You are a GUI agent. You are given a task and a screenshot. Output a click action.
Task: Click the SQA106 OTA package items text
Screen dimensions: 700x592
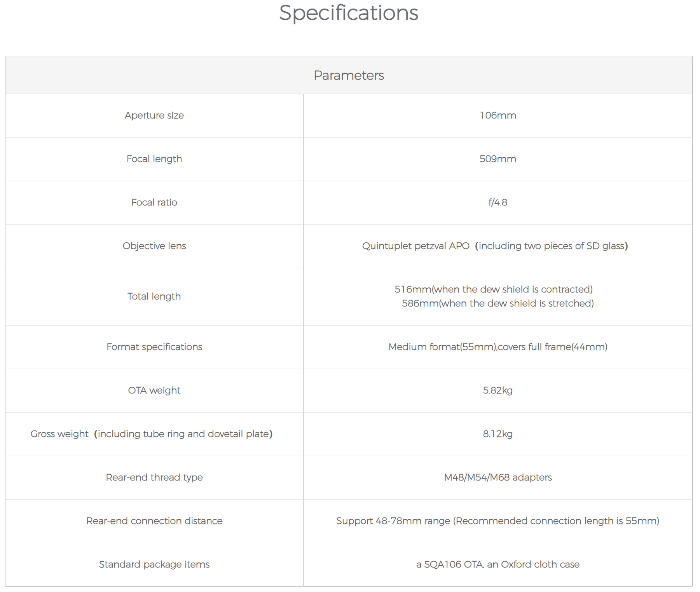[498, 564]
